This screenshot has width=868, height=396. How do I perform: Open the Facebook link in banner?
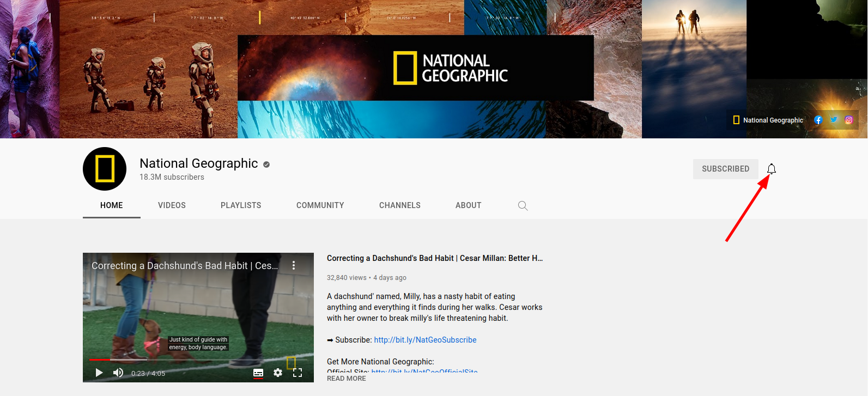[x=818, y=120]
